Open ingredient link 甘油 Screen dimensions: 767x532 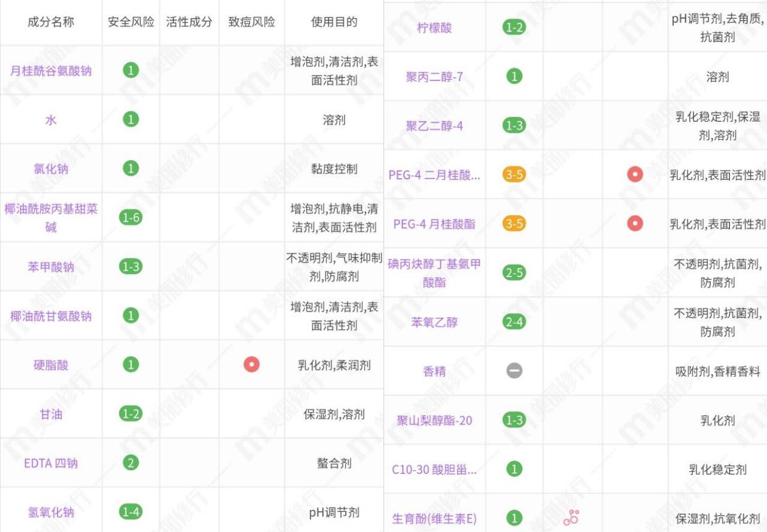pos(51,414)
